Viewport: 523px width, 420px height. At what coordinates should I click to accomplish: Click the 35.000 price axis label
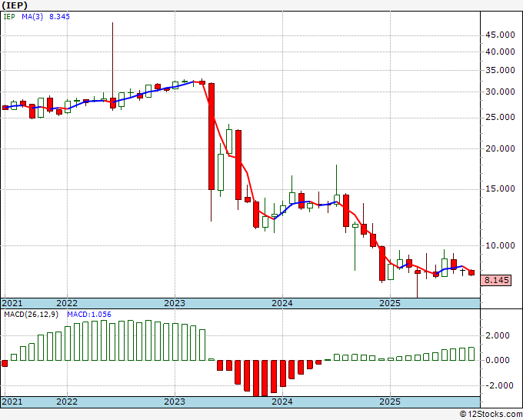(x=500, y=70)
